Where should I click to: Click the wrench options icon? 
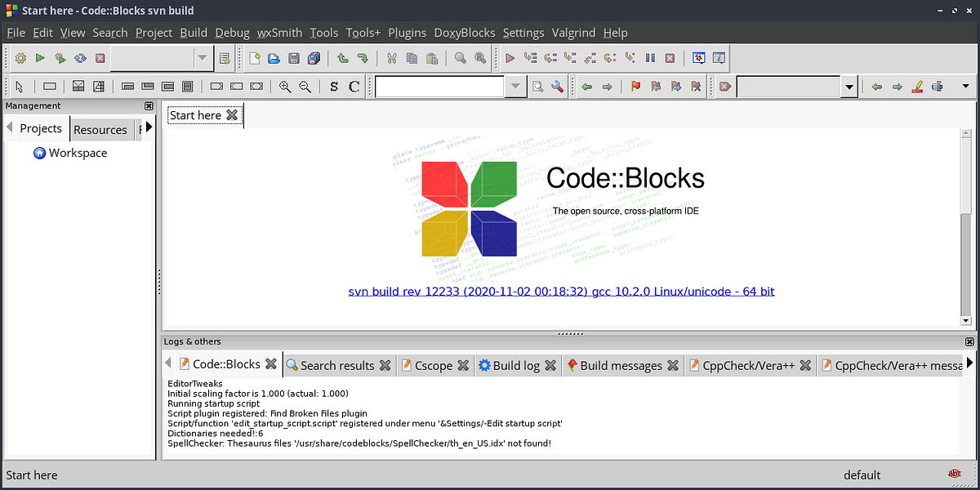tap(558, 87)
